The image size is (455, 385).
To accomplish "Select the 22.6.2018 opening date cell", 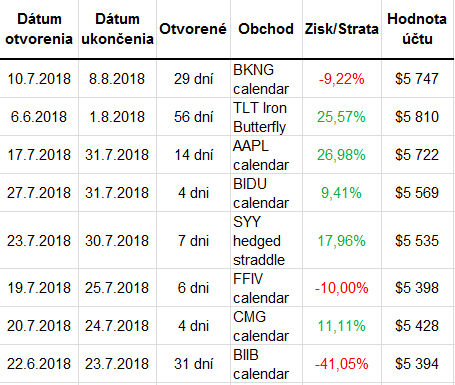I will [39, 364].
